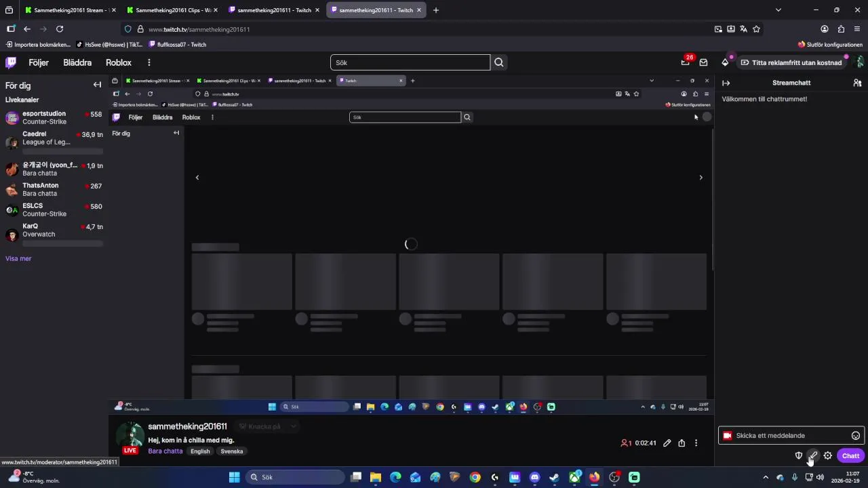Open the Bläddra tab in Twitch header
Screen dimensions: 868x488
coord(77,62)
